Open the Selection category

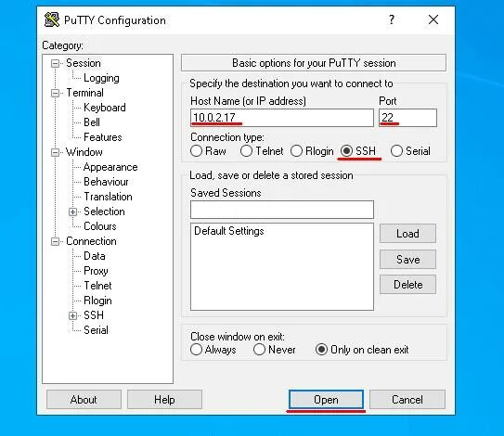(104, 212)
